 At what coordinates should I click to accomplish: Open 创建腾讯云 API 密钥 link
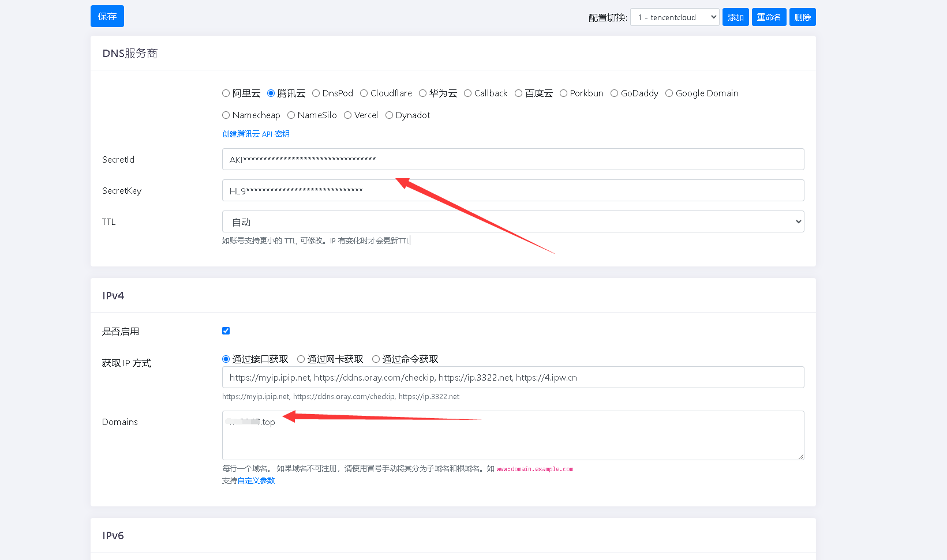[256, 133]
